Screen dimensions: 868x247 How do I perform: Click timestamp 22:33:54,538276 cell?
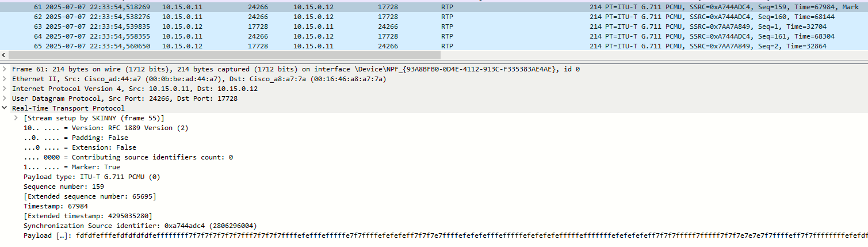pos(98,17)
